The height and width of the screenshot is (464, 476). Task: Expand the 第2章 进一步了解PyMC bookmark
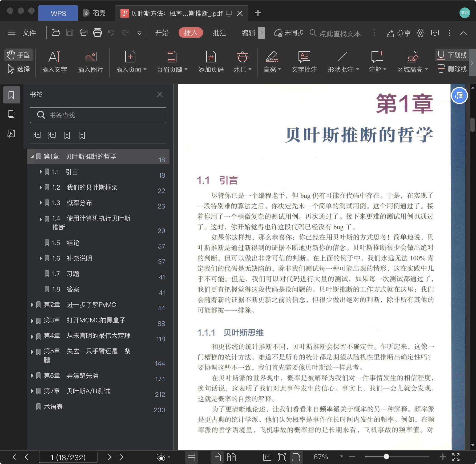click(32, 305)
